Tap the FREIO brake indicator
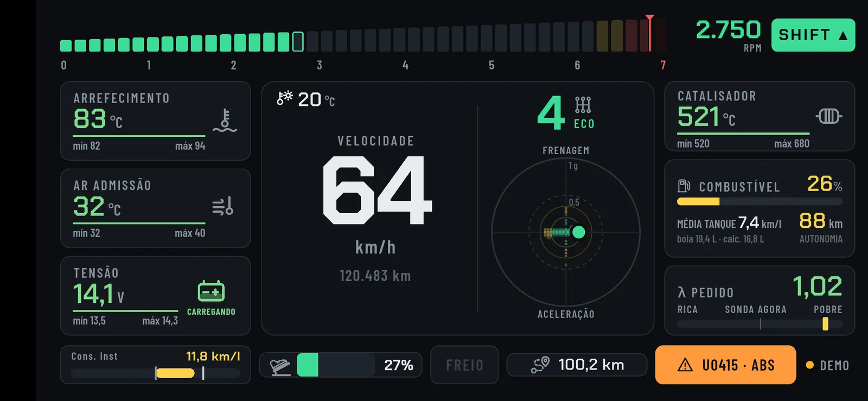The height and width of the screenshot is (401, 868). tap(464, 365)
